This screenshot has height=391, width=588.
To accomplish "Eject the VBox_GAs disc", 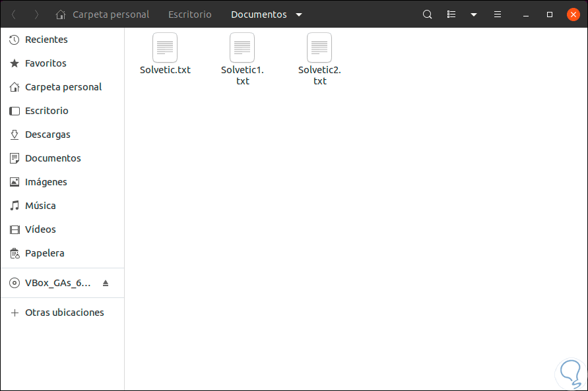I will tap(106, 283).
